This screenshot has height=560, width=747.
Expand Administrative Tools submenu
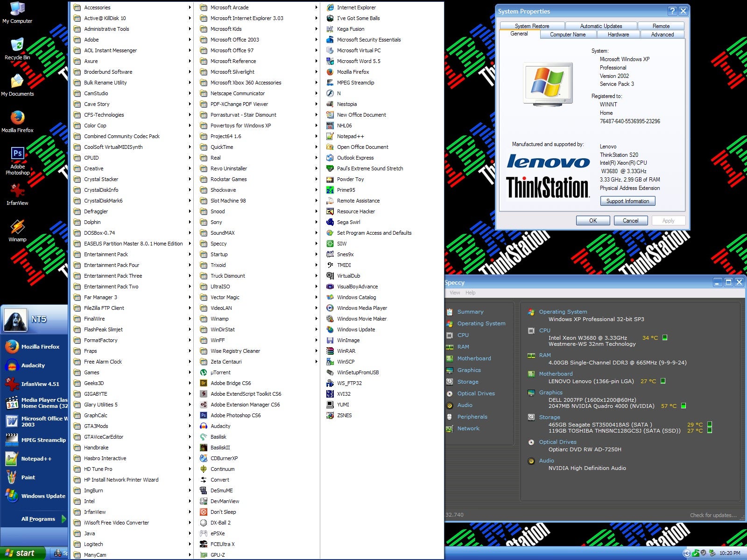132,29
